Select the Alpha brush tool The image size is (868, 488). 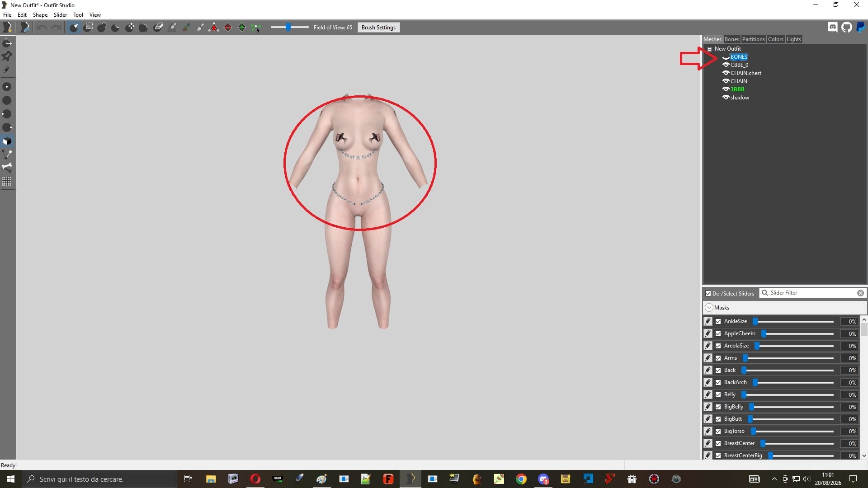click(x=200, y=28)
